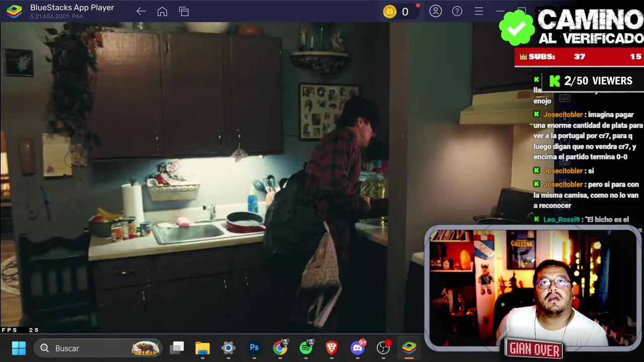Click the Leo_Rossi9 chat username
The image size is (644, 362).
[x=561, y=220]
